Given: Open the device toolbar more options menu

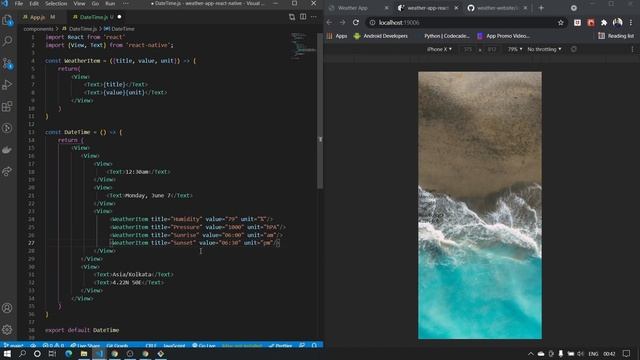Looking at the screenshot, I should click(x=633, y=49).
